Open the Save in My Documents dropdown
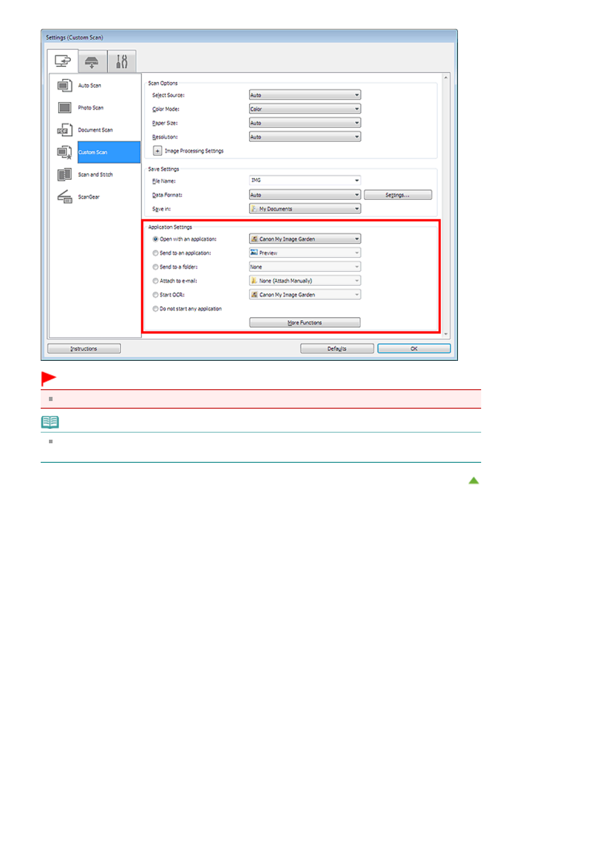 click(304, 209)
